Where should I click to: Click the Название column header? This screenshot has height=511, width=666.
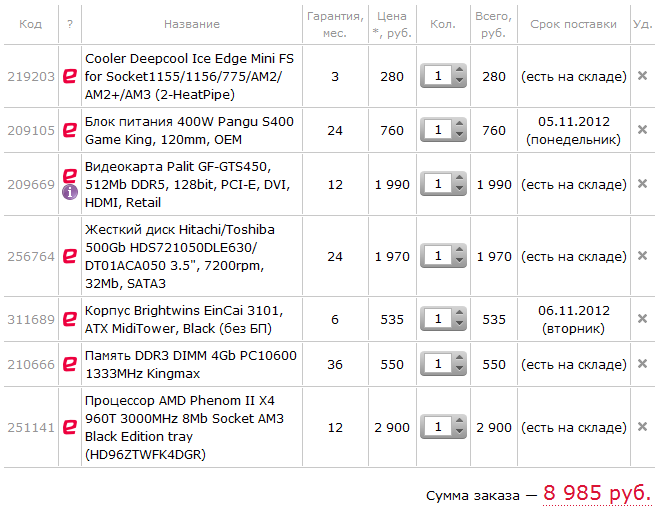point(191,24)
